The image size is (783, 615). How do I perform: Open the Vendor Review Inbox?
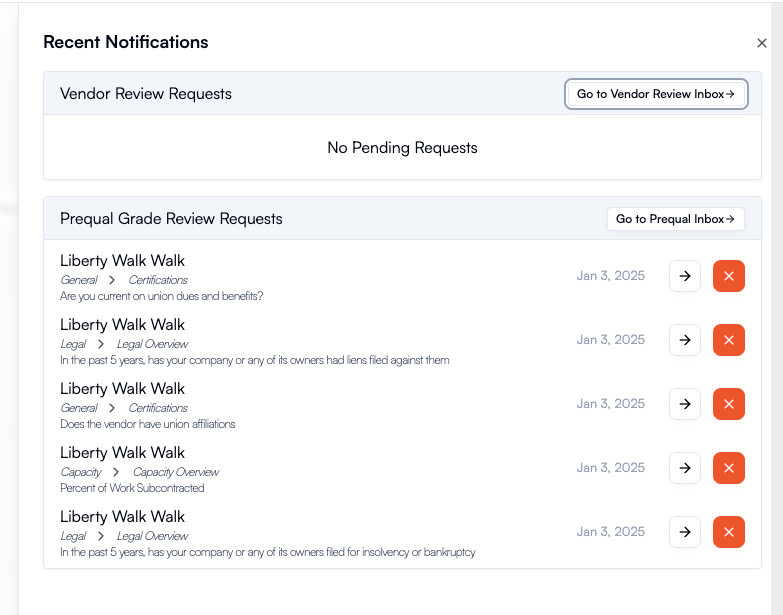pyautogui.click(x=656, y=94)
